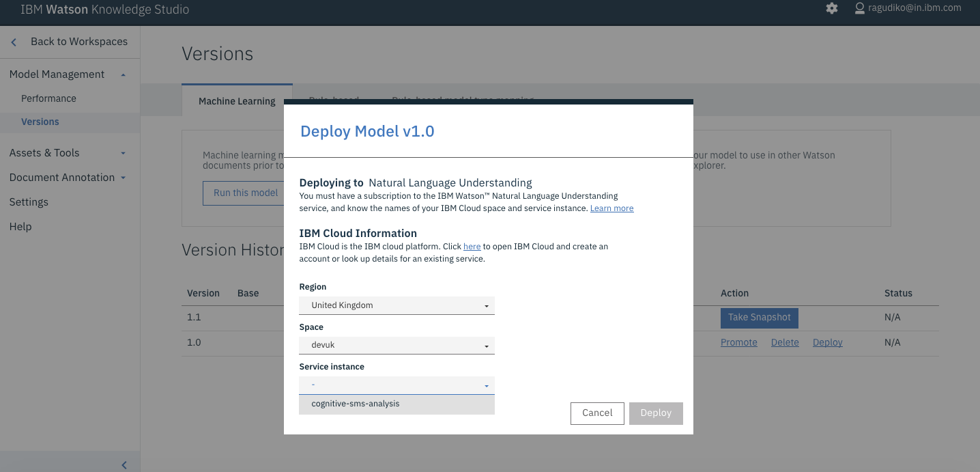This screenshot has width=980, height=472.
Task: Select cognitive-sms-analysis service instance option
Action: tap(397, 404)
